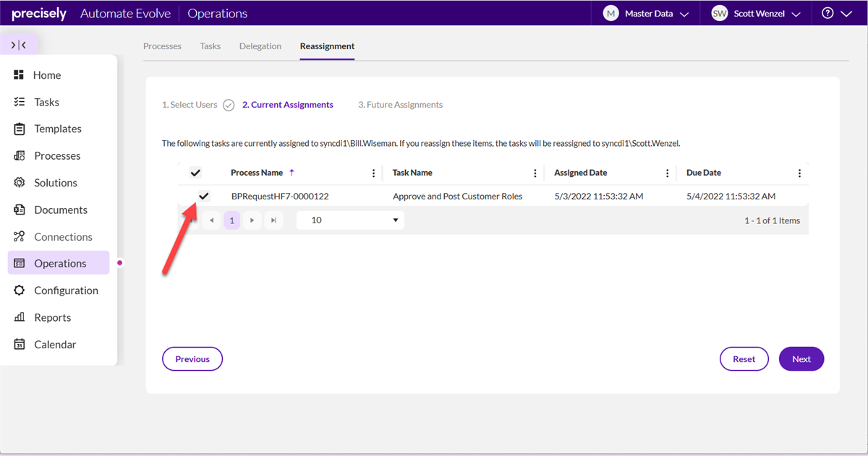Open Calendar in the sidebar menu
868x456 pixels.
pyautogui.click(x=55, y=344)
